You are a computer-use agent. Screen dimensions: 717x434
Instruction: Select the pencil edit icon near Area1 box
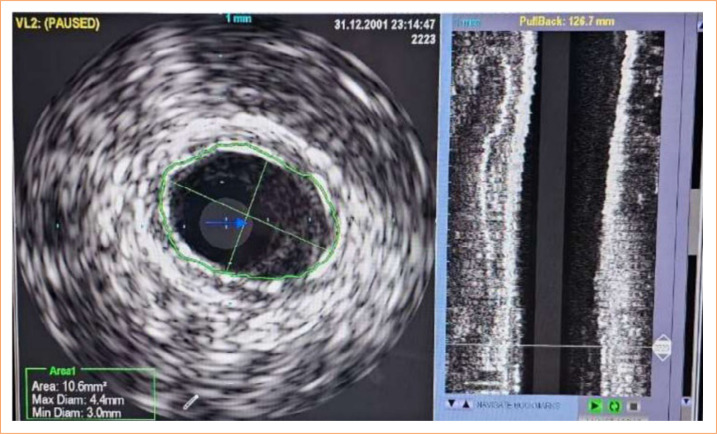click(x=190, y=402)
